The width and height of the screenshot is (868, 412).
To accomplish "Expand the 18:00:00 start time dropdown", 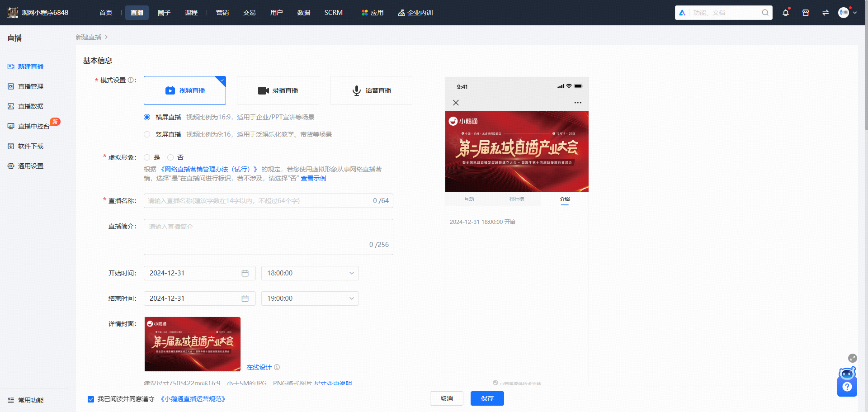I will [310, 273].
